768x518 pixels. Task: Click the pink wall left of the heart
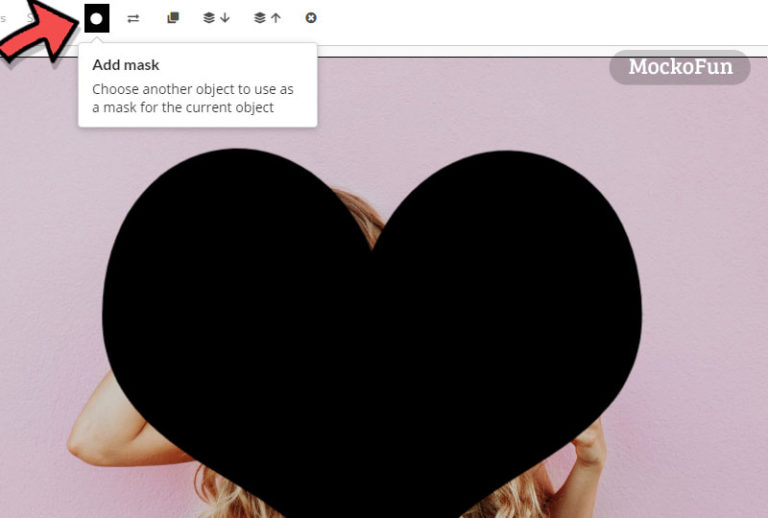pos(50,250)
